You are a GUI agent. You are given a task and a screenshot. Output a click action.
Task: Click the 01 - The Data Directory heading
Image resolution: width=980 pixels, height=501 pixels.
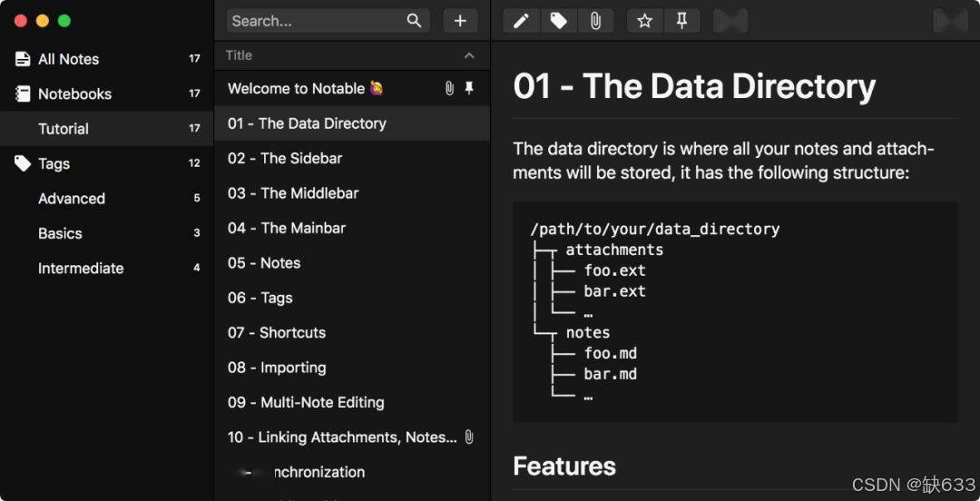[x=694, y=86]
